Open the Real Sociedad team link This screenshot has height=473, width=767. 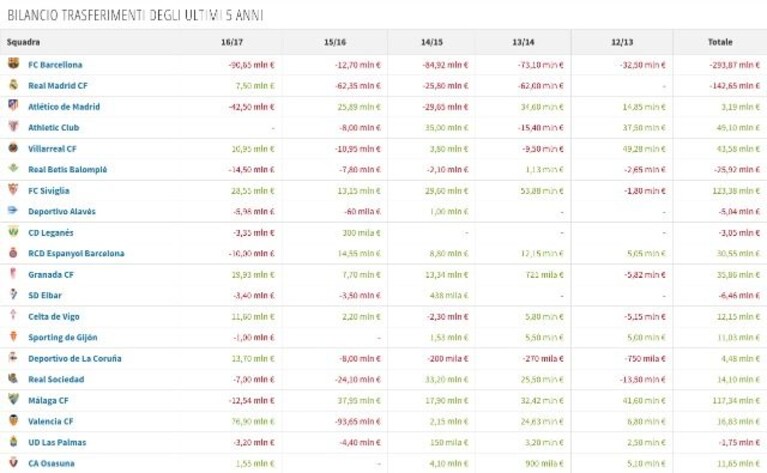pyautogui.click(x=56, y=380)
